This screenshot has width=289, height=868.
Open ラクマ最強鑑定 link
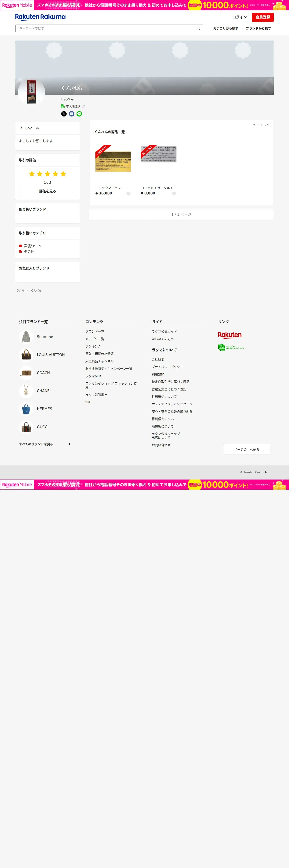pos(96,395)
